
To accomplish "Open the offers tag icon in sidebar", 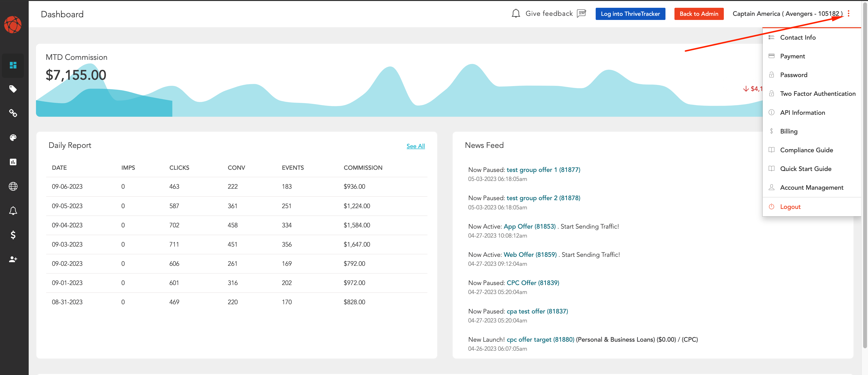I will (x=13, y=89).
